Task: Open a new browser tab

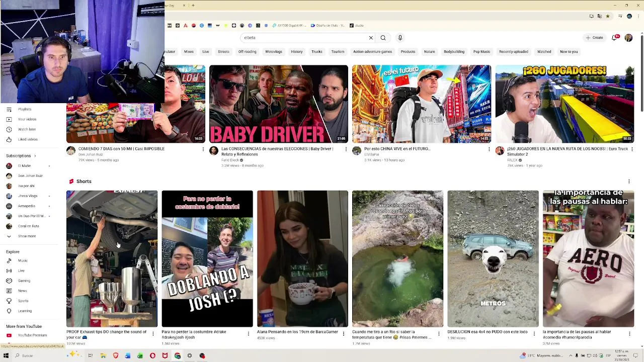Action: pyautogui.click(x=193, y=6)
